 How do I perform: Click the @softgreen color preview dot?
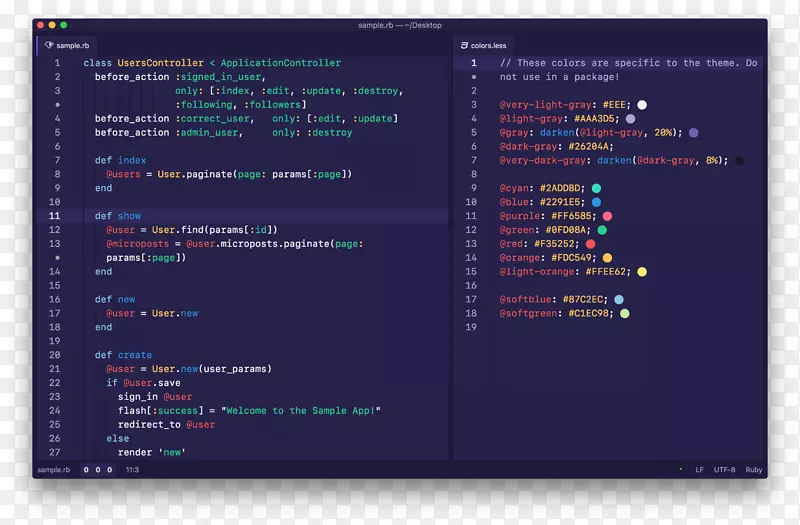pos(624,314)
